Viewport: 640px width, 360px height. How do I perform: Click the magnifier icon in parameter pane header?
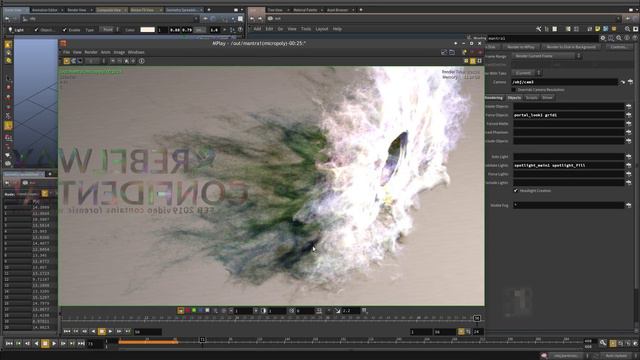tap(619, 38)
